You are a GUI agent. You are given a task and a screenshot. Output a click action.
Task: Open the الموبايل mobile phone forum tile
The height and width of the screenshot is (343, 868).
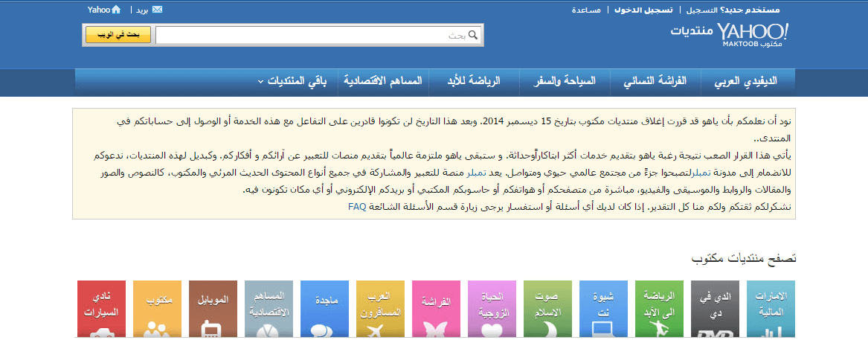213,309
